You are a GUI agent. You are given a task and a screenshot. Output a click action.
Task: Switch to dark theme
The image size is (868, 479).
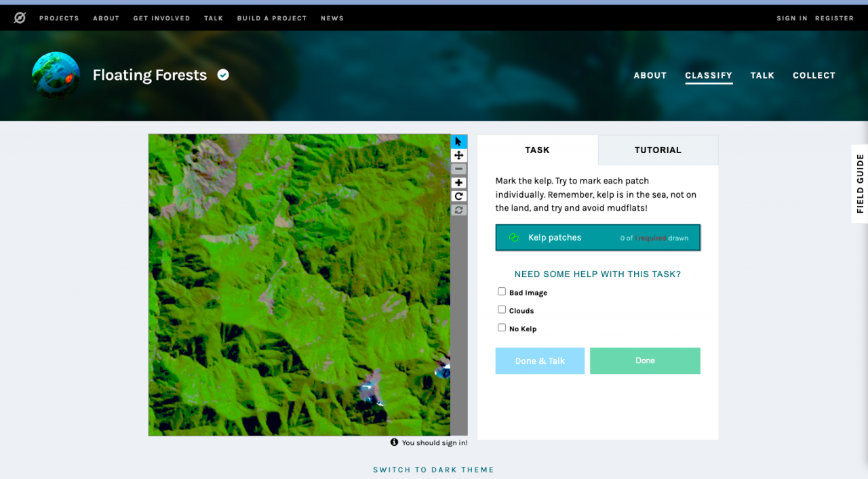point(433,470)
